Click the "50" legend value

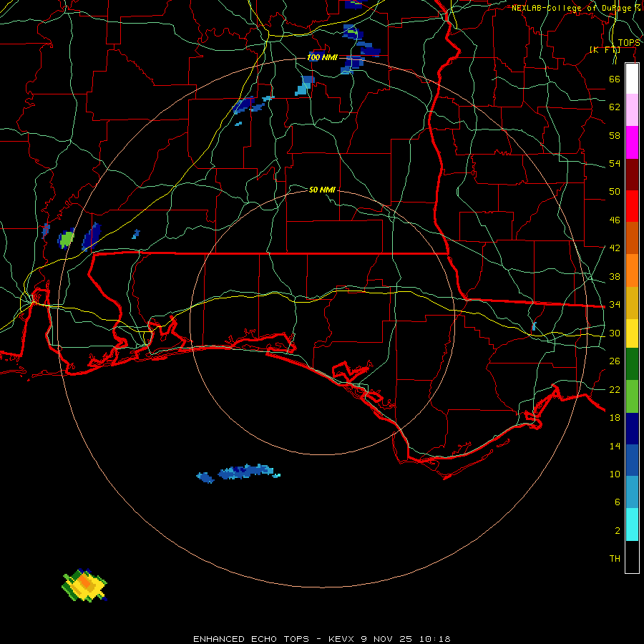[x=615, y=191]
